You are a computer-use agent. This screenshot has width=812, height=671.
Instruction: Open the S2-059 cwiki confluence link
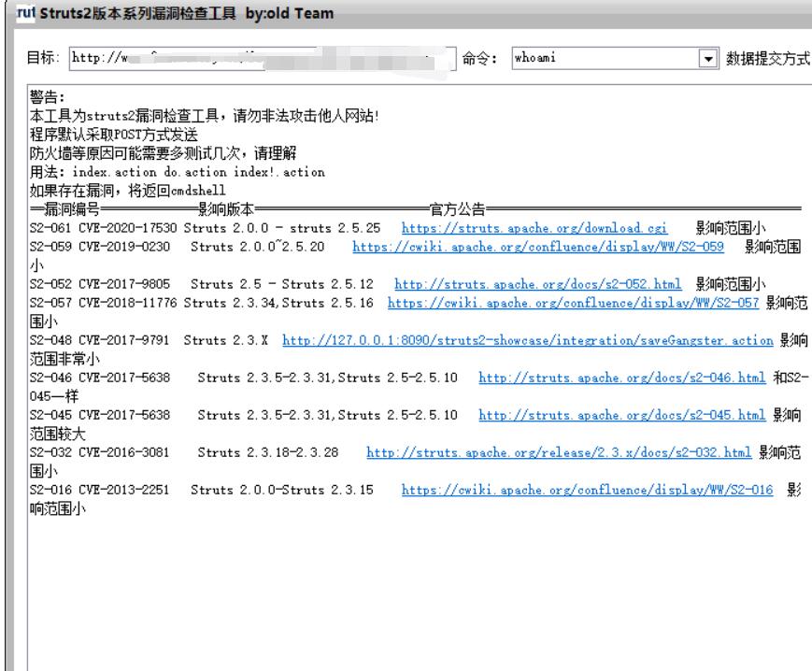click(x=538, y=247)
